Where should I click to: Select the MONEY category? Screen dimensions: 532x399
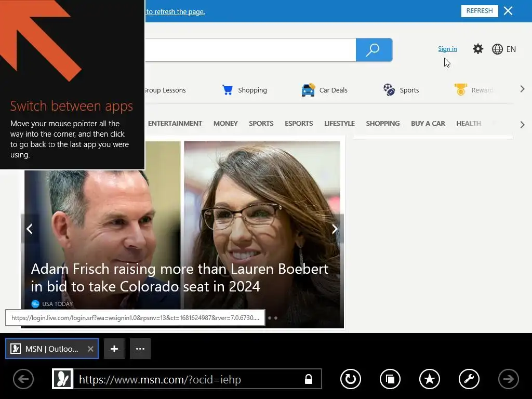[x=225, y=124]
